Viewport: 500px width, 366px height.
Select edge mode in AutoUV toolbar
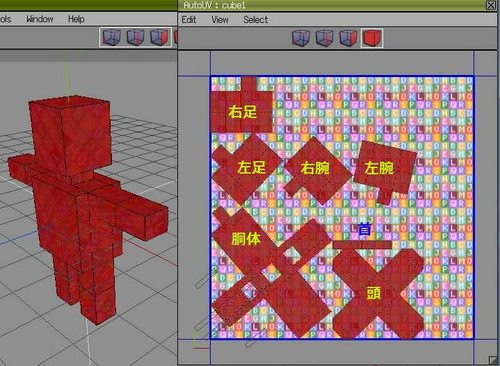[324, 38]
